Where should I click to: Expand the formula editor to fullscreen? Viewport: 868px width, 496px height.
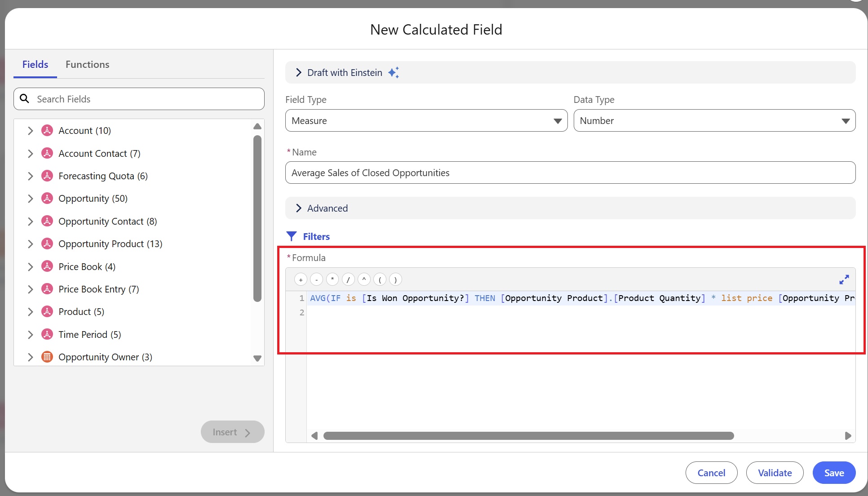click(844, 280)
